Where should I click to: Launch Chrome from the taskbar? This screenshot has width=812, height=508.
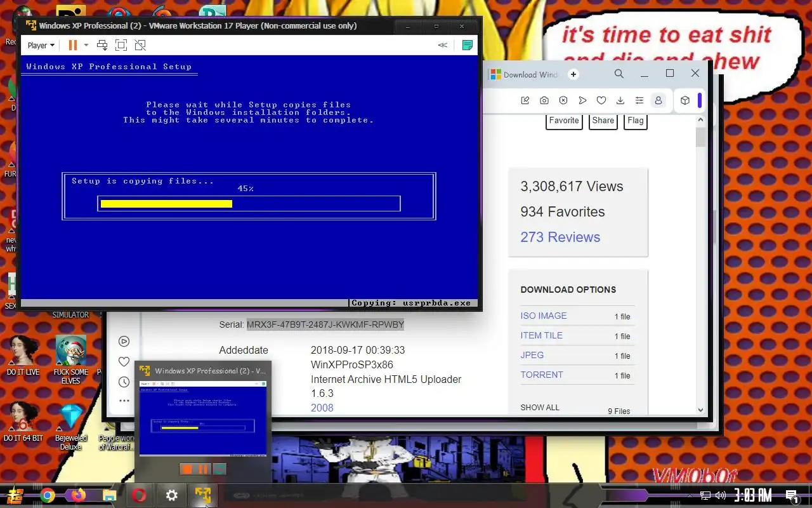(x=47, y=495)
